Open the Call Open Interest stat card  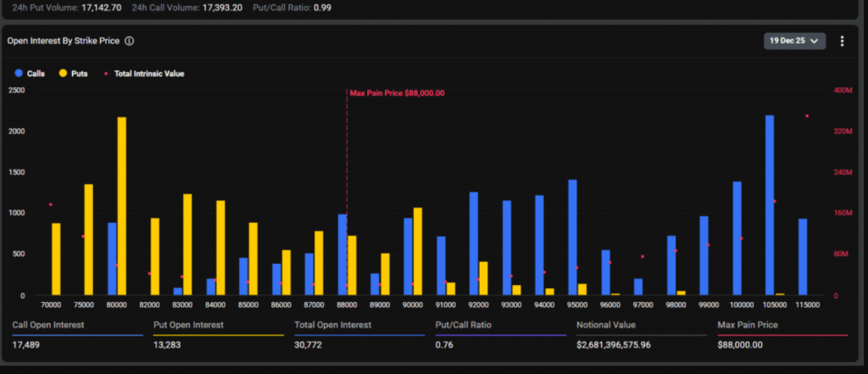click(76, 334)
